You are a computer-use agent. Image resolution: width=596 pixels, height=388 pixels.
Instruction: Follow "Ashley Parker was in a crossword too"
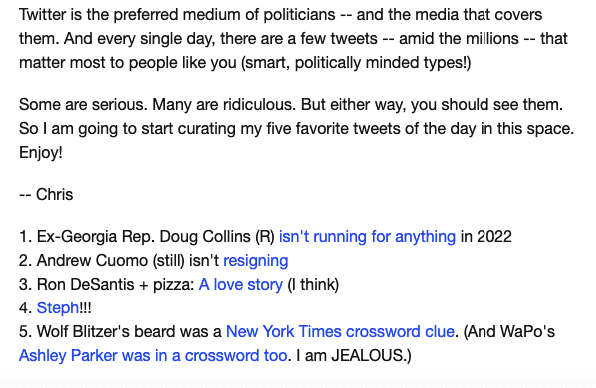click(153, 356)
